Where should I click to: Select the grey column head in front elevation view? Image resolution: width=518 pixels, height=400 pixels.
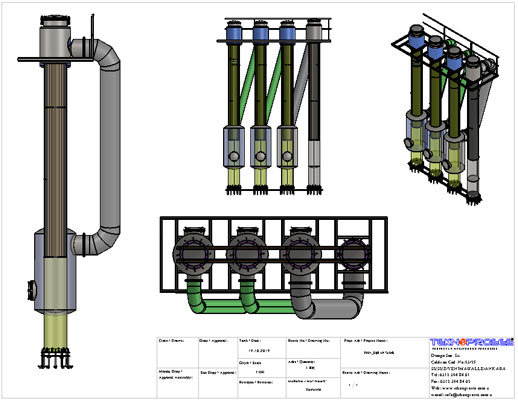313,31
